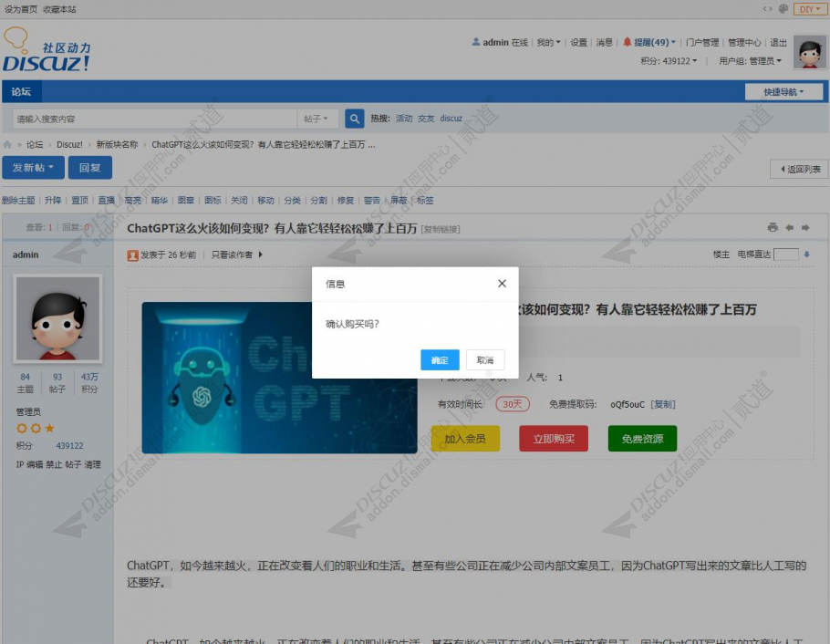830x644 pixels.
Task: Click the 免费资源 green button
Action: [x=643, y=439]
